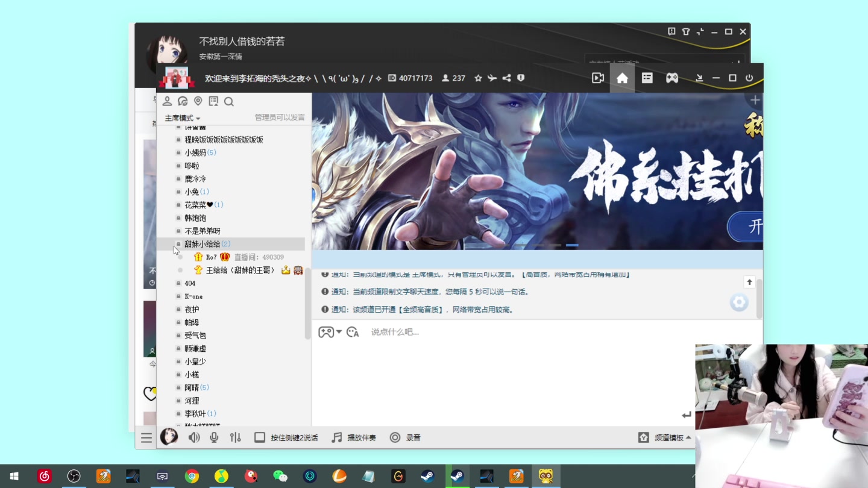Start a recording with the 录音 icon
The height and width of the screenshot is (488, 868).
395,437
